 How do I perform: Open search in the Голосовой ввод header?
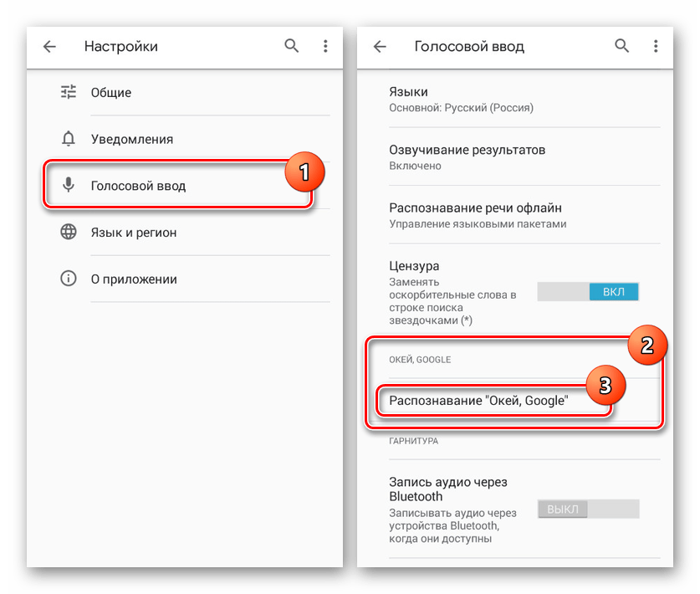[622, 46]
